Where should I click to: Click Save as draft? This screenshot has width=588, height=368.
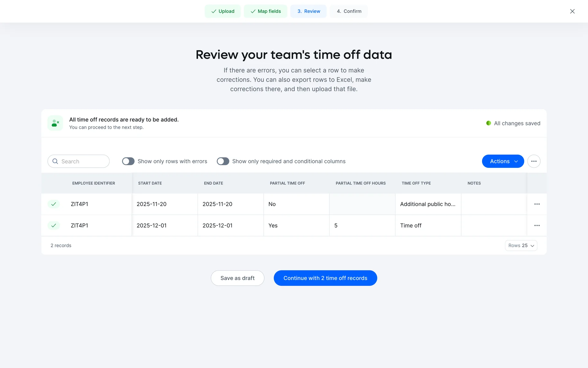[237, 278]
